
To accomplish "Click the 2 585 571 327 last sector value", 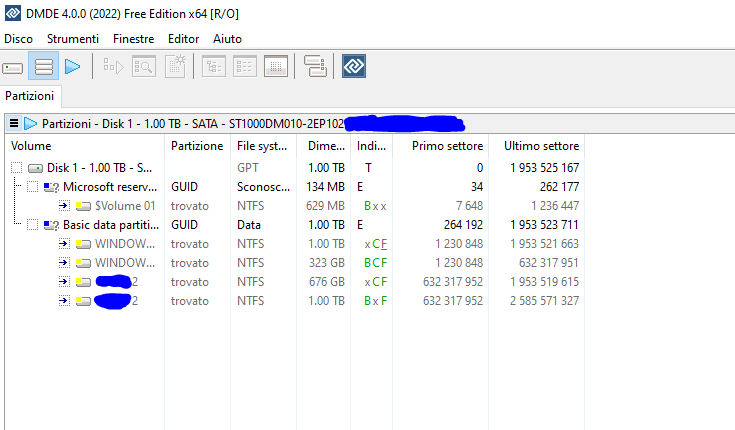I will [x=545, y=301].
